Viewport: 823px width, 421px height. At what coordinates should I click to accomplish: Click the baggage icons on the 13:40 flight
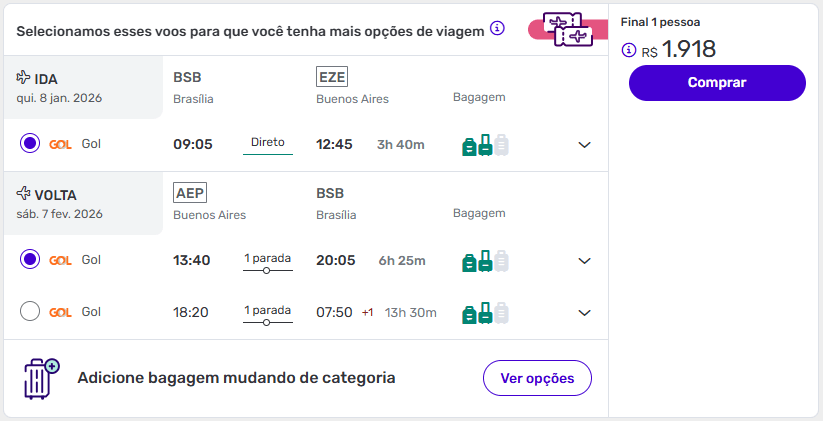485,261
